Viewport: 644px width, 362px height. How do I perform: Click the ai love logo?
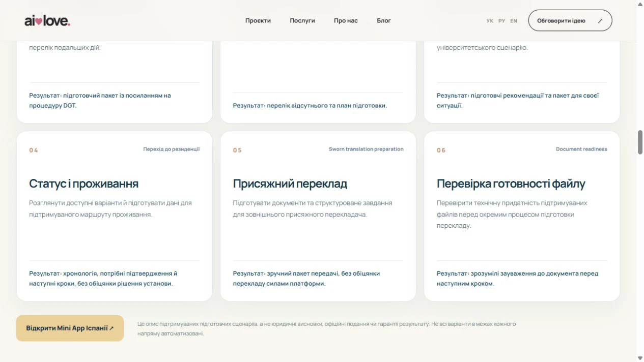pos(47,21)
